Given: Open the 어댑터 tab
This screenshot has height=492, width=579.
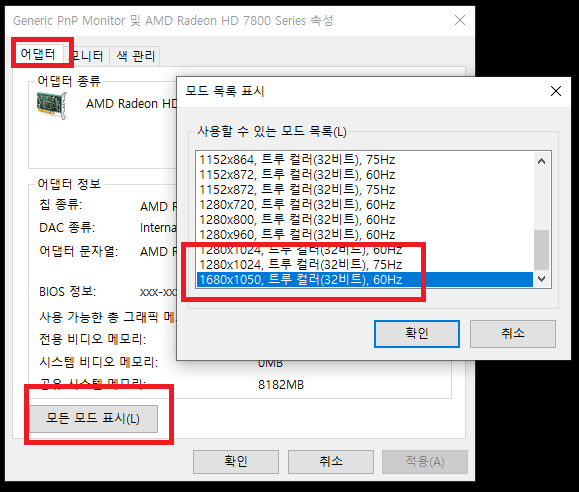Looking at the screenshot, I should click(38, 54).
